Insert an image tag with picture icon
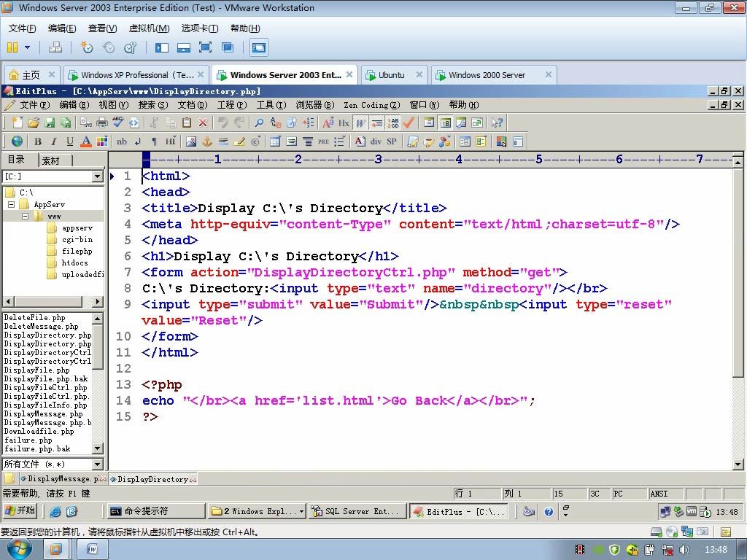The height and width of the screenshot is (560, 747). [x=191, y=141]
